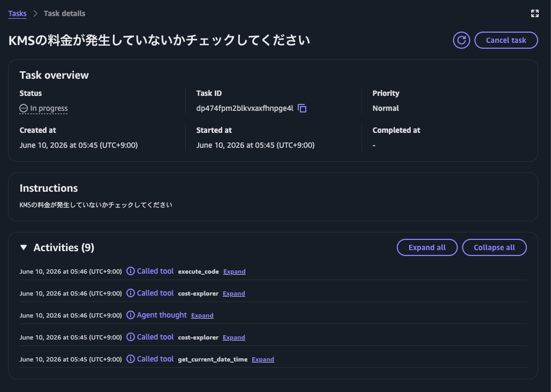The image size is (551, 392).
Task: Click the fullscreen icon at top right
Action: coord(534,13)
